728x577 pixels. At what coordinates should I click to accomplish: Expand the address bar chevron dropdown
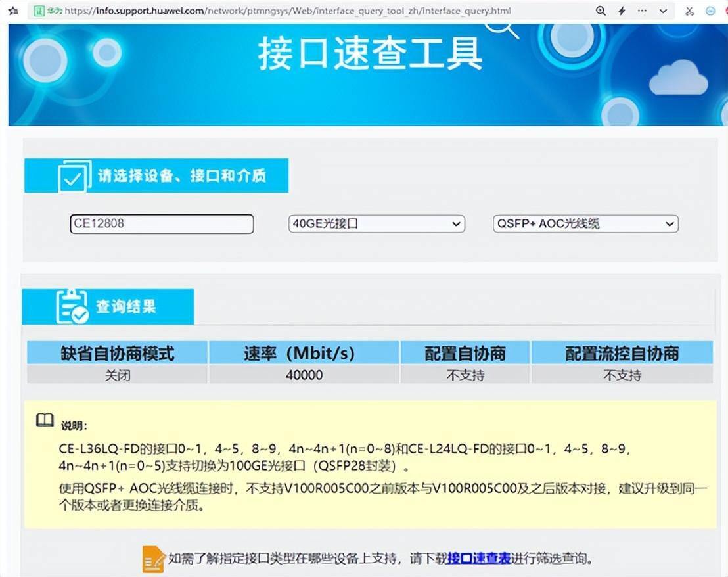point(664,11)
